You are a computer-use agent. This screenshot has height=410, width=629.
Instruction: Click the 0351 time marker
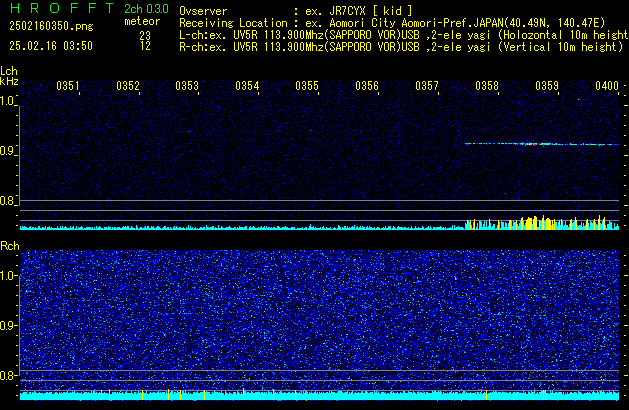pos(68,86)
